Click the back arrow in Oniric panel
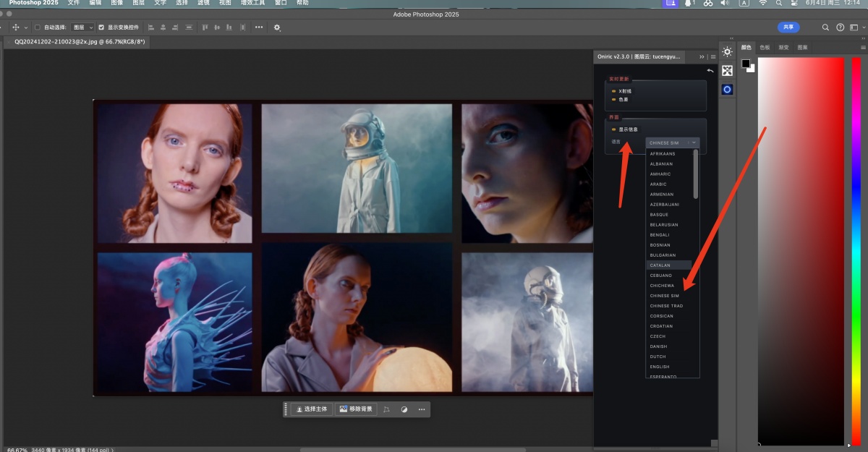868x452 pixels. tap(710, 71)
